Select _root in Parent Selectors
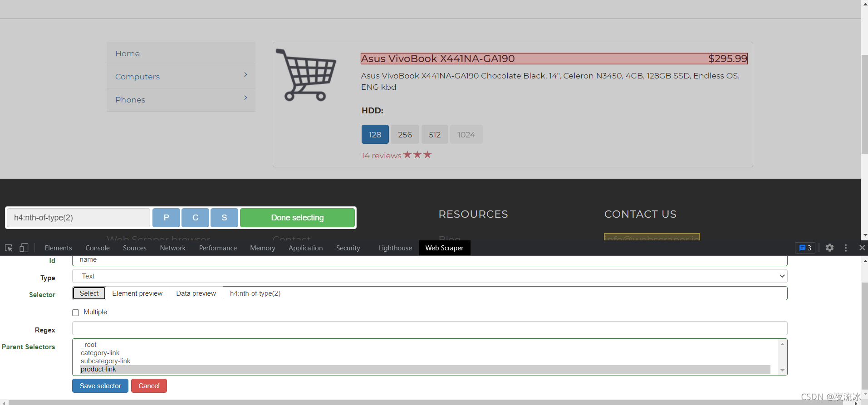This screenshot has width=868, height=405. 425,345
